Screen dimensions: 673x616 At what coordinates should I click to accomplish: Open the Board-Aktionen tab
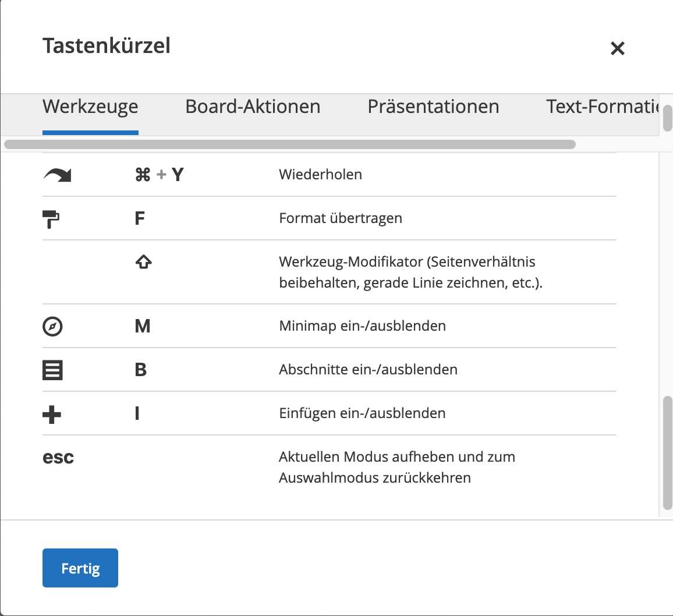(x=253, y=107)
